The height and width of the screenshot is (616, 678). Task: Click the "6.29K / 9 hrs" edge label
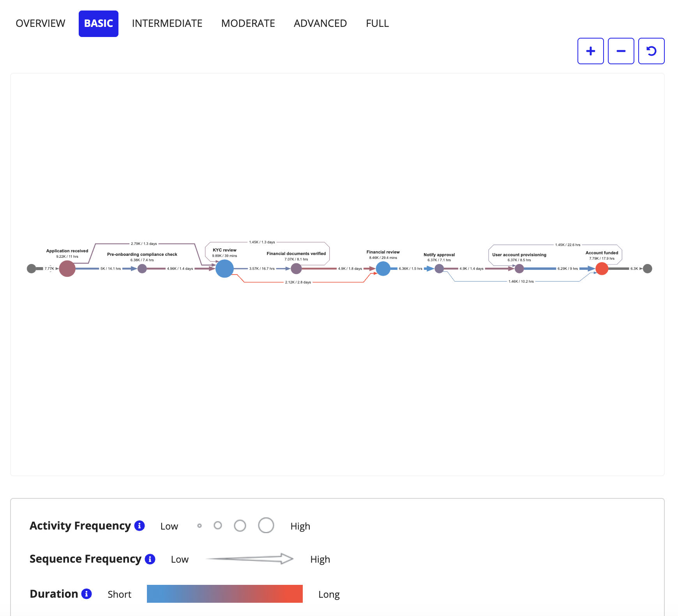click(x=568, y=269)
